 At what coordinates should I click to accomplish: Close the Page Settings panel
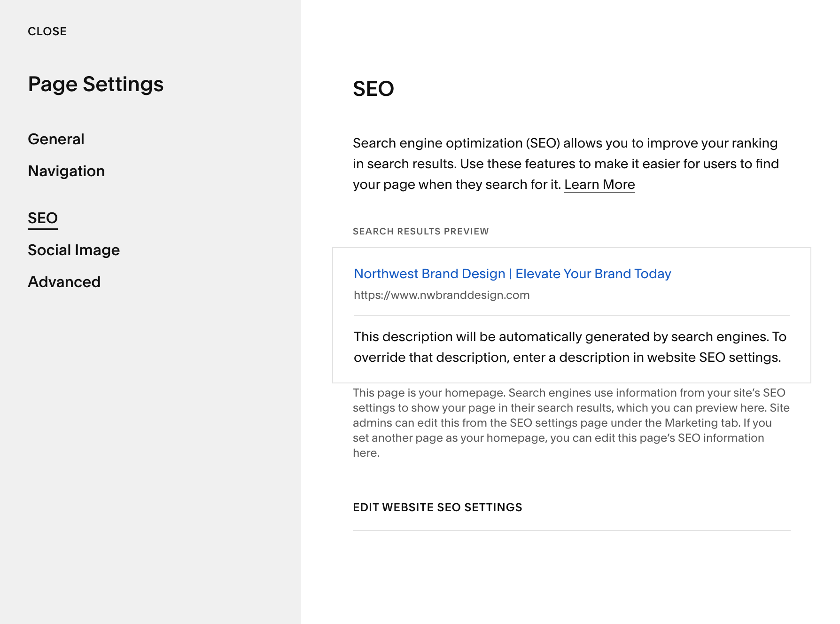(47, 31)
